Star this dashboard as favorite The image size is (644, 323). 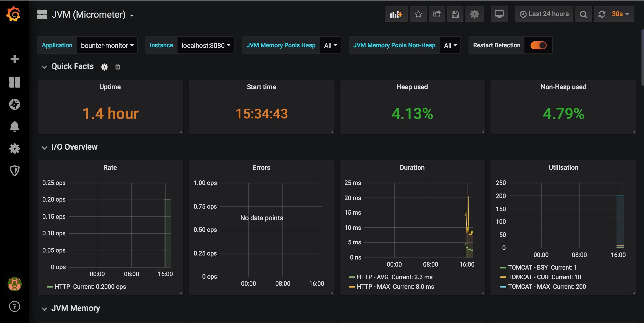[x=418, y=14]
